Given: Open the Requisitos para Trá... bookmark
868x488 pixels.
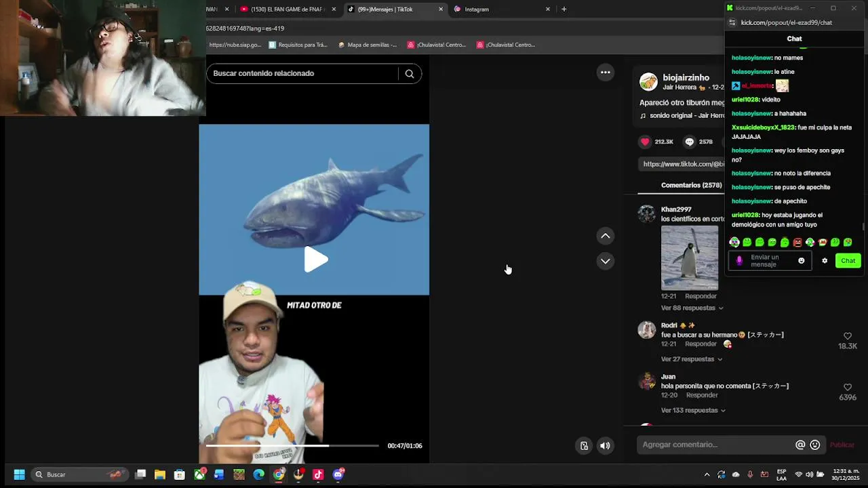Looking at the screenshot, I should (298, 45).
